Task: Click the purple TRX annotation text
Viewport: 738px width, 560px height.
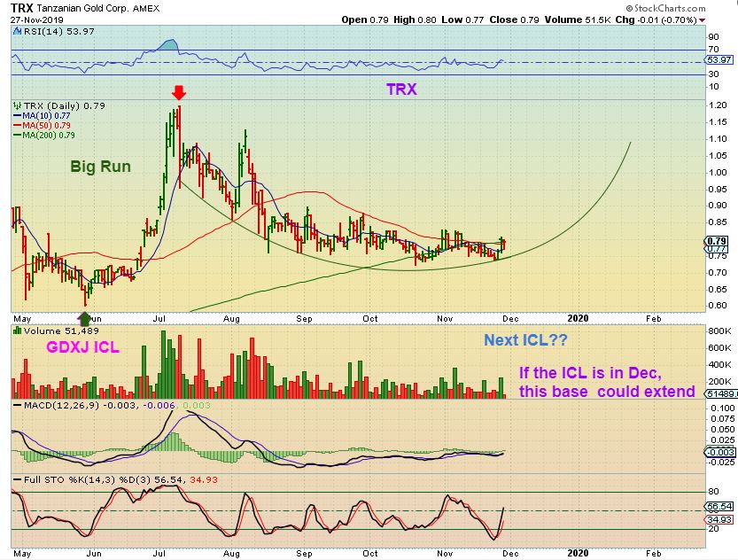Action: coord(401,89)
